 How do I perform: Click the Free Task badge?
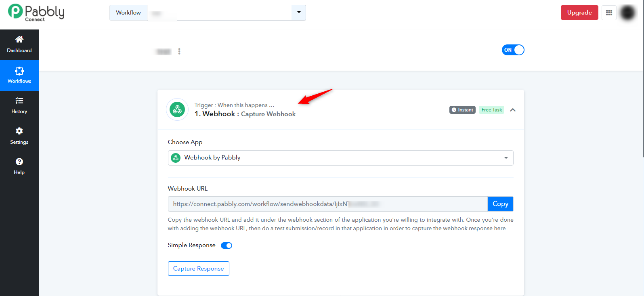pyautogui.click(x=491, y=110)
